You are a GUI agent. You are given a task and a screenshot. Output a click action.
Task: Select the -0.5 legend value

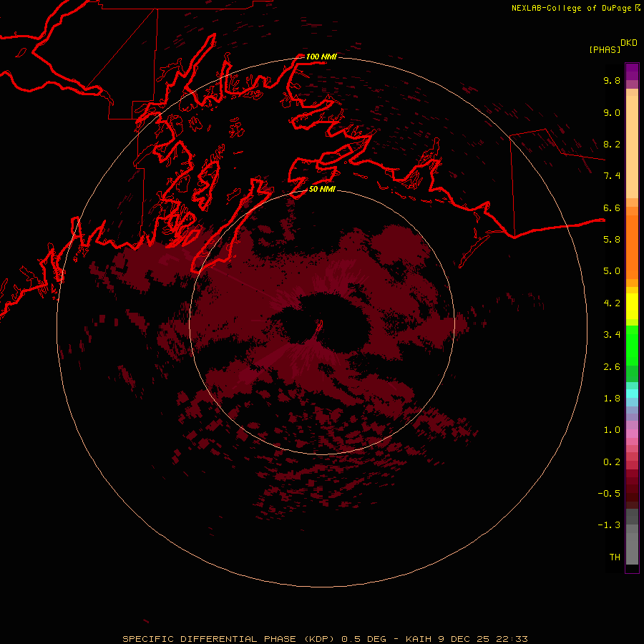[609, 494]
